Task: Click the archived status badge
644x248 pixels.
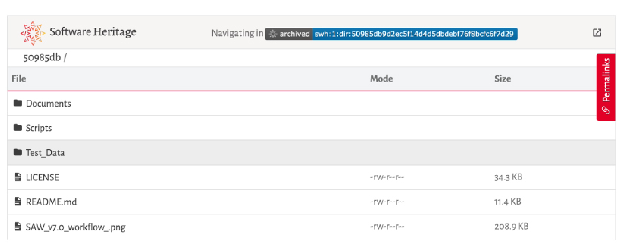Action: (x=289, y=34)
